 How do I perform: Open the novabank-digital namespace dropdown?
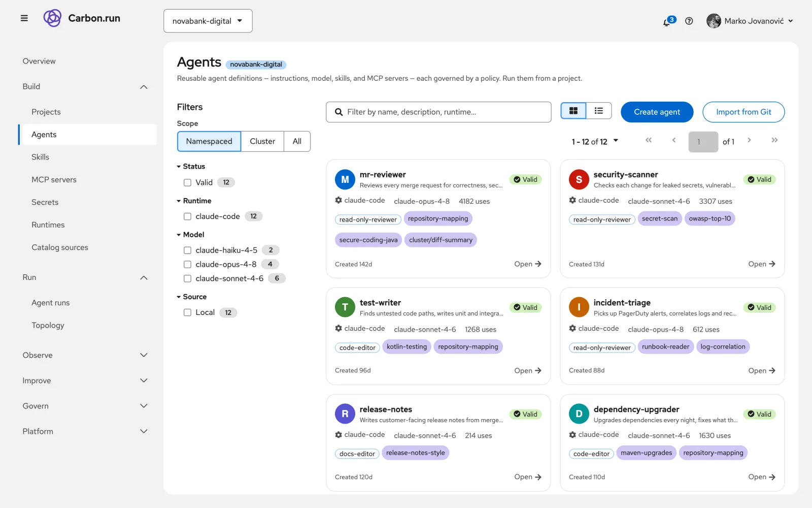tap(208, 21)
